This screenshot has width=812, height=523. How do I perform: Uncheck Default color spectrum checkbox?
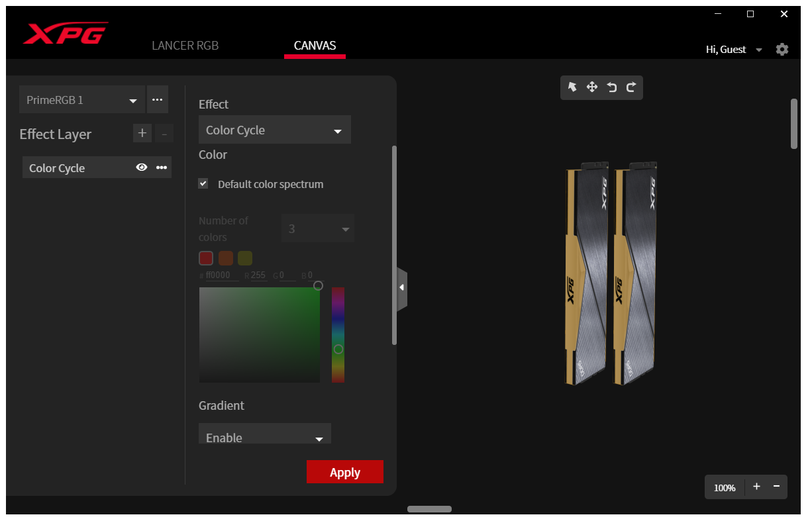tap(203, 183)
